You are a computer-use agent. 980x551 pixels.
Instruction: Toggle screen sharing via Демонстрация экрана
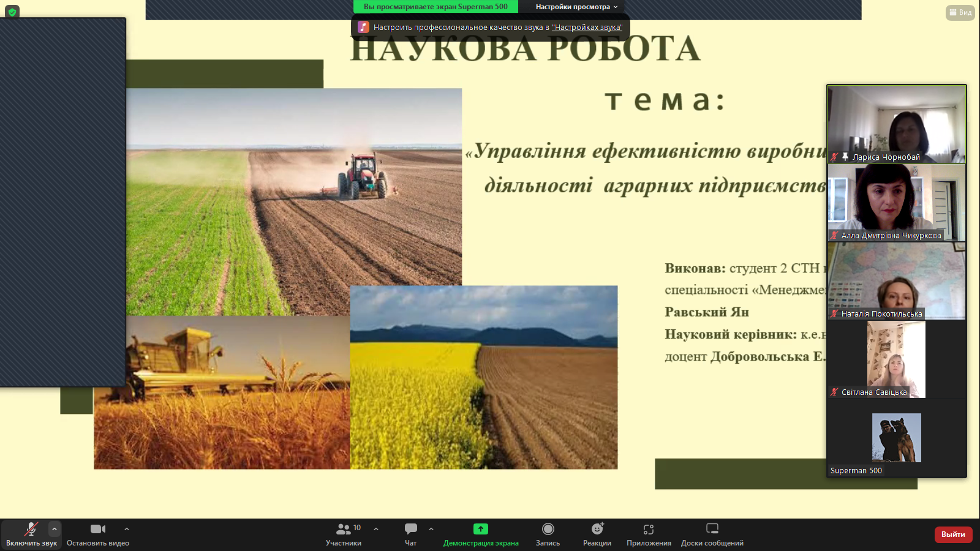481,534
